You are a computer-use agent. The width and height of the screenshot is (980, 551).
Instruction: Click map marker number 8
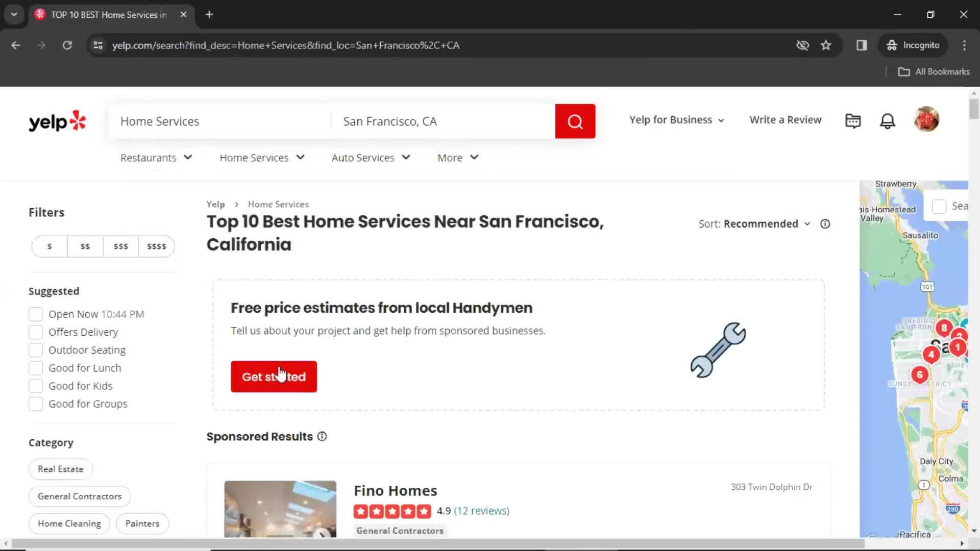pyautogui.click(x=944, y=328)
